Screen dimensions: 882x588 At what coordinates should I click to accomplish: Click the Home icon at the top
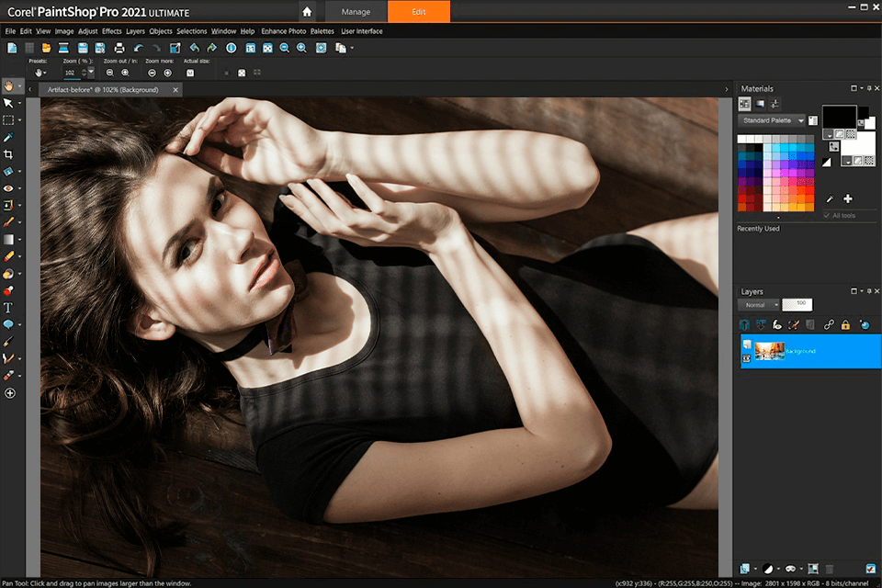(307, 12)
